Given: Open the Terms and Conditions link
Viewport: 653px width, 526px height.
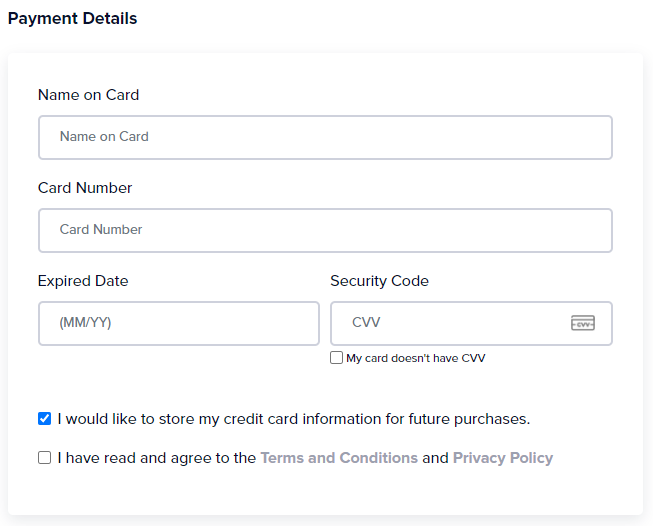Looking at the screenshot, I should (x=339, y=458).
